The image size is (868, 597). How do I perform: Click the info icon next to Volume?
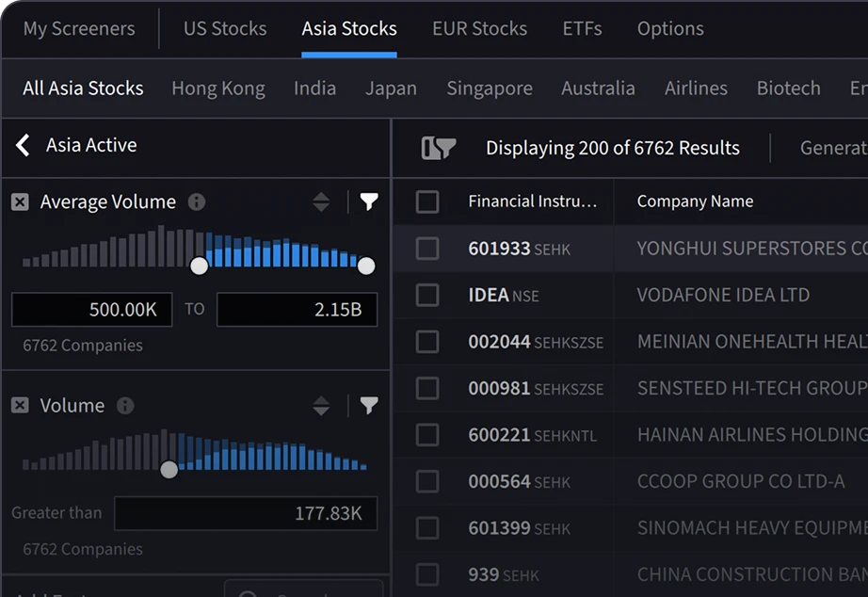[125, 406]
